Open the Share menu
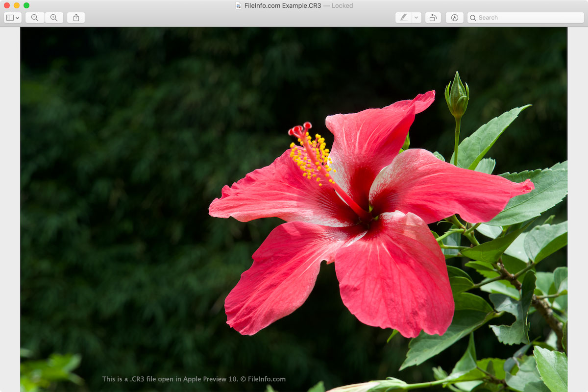This screenshot has width=588, height=392. 76,18
